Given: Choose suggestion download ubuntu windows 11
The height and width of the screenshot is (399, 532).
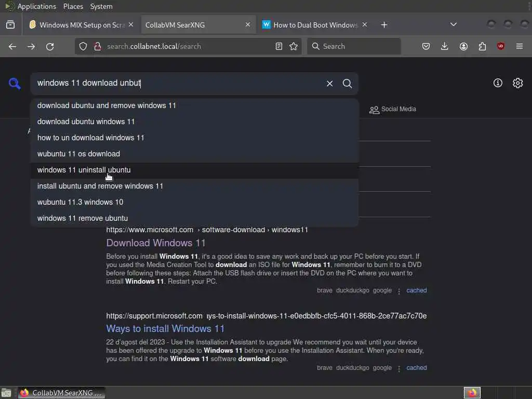Looking at the screenshot, I should [194, 122].
